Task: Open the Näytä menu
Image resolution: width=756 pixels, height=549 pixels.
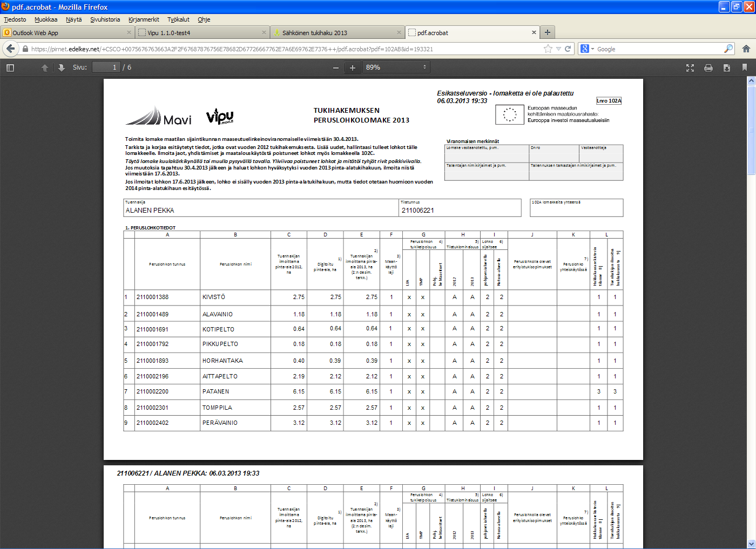Action: click(x=74, y=19)
